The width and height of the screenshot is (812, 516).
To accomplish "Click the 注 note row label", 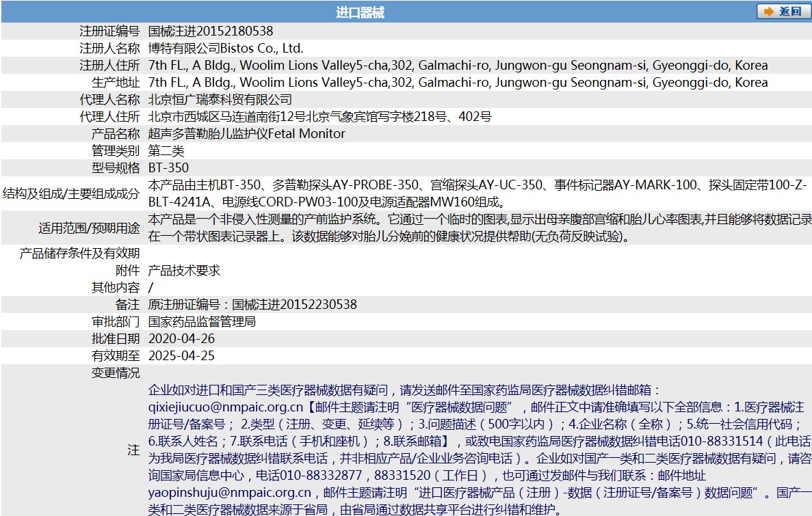I will (133, 450).
